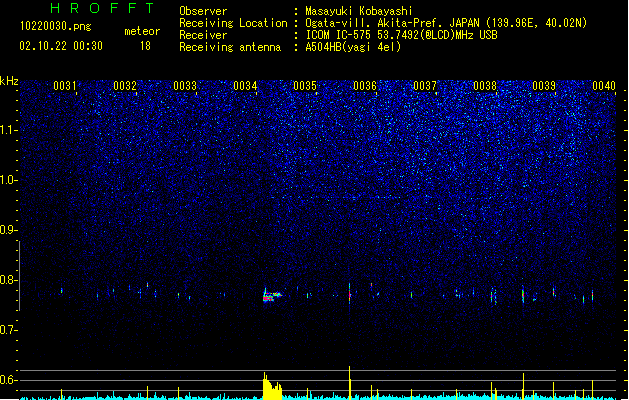The height and width of the screenshot is (400, 629).
Task: Click the 1.0 kHz axis label
Action: click(x=8, y=180)
